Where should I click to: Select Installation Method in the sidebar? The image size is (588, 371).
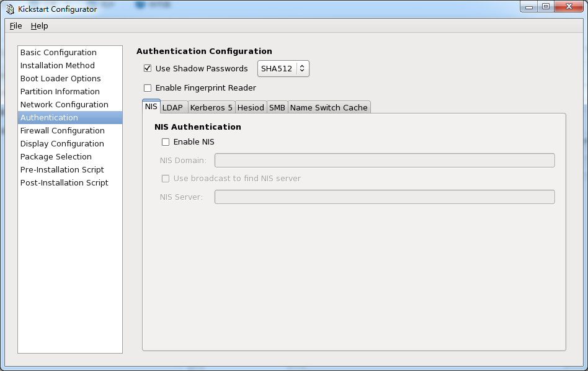(x=70, y=65)
